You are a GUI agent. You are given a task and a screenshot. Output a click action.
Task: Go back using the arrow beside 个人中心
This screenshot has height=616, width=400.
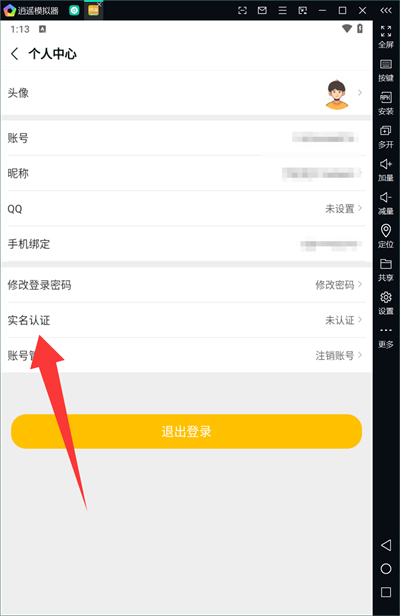click(x=15, y=53)
